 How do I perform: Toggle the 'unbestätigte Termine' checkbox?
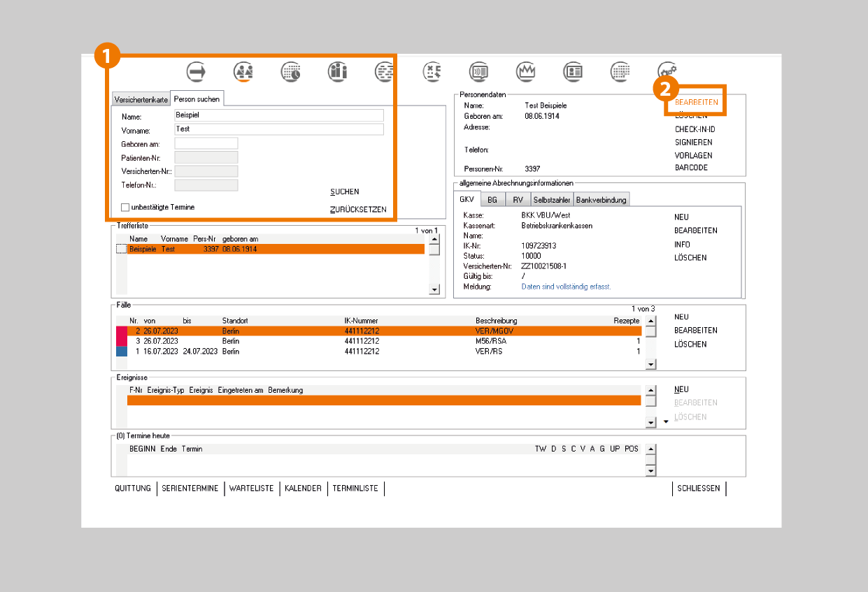125,208
